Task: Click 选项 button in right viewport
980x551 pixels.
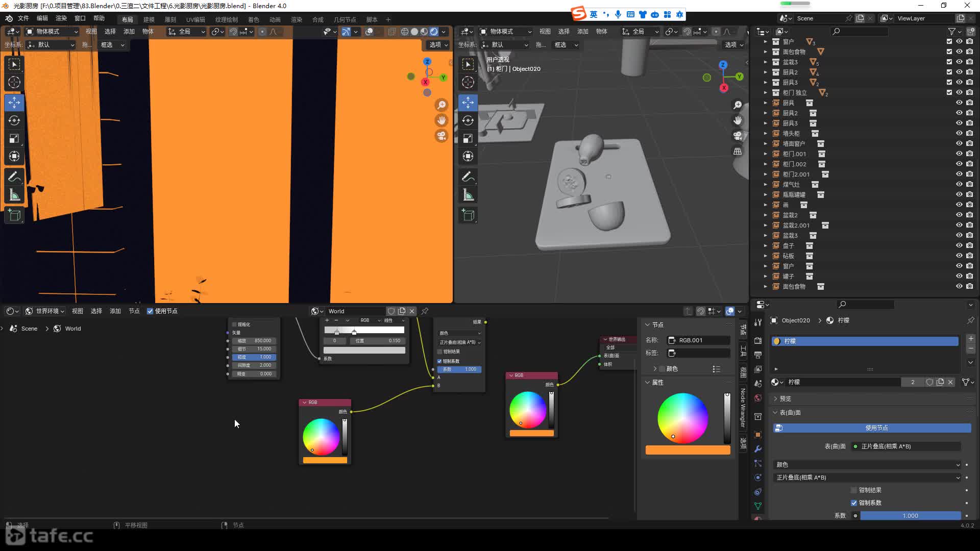Action: [x=733, y=45]
